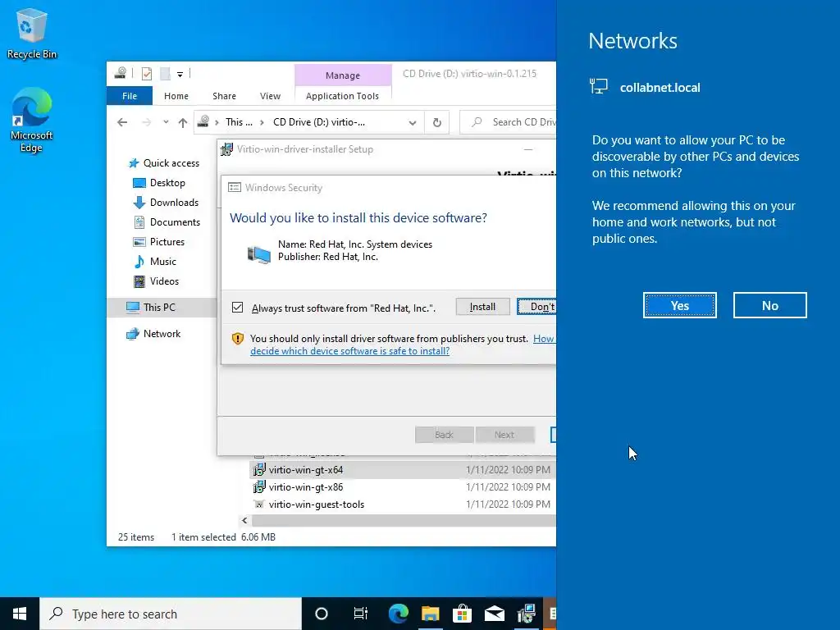Click the shield warning icon
Viewport: 840px width, 630px height.
pyautogui.click(x=238, y=339)
